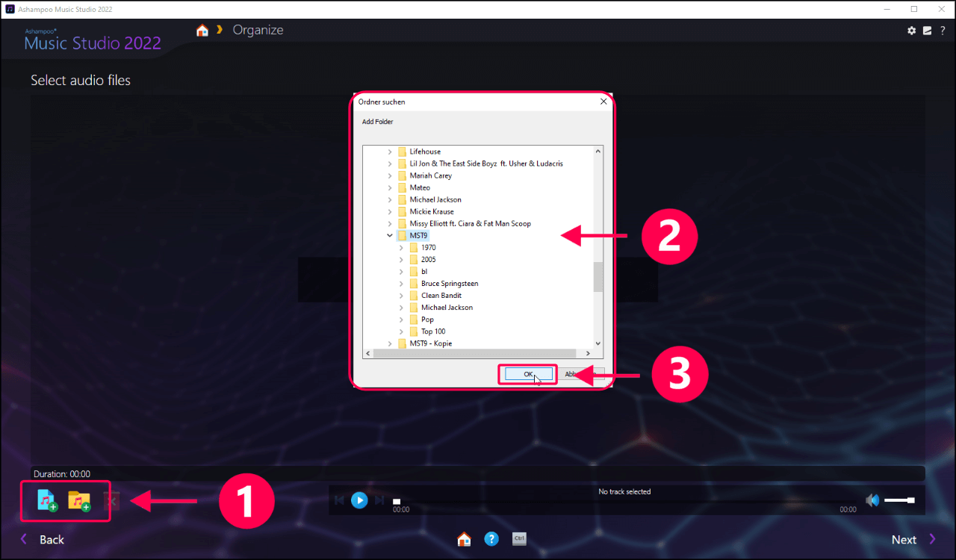Click the player's play button
The height and width of the screenshot is (560, 956).
(359, 500)
